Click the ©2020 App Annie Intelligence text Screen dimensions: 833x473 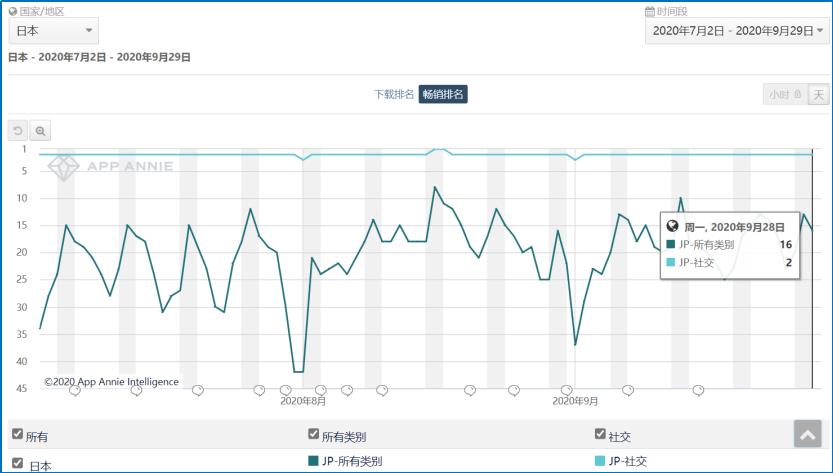pos(112,382)
